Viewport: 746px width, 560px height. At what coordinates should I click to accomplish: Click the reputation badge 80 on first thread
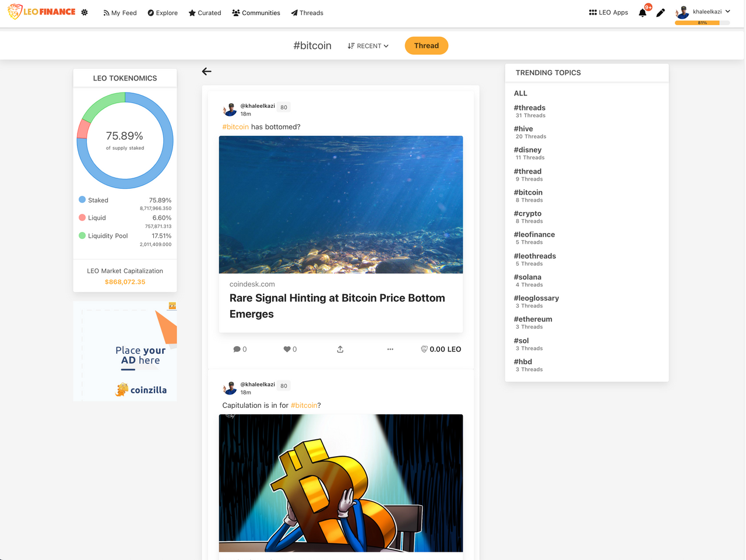[284, 107]
